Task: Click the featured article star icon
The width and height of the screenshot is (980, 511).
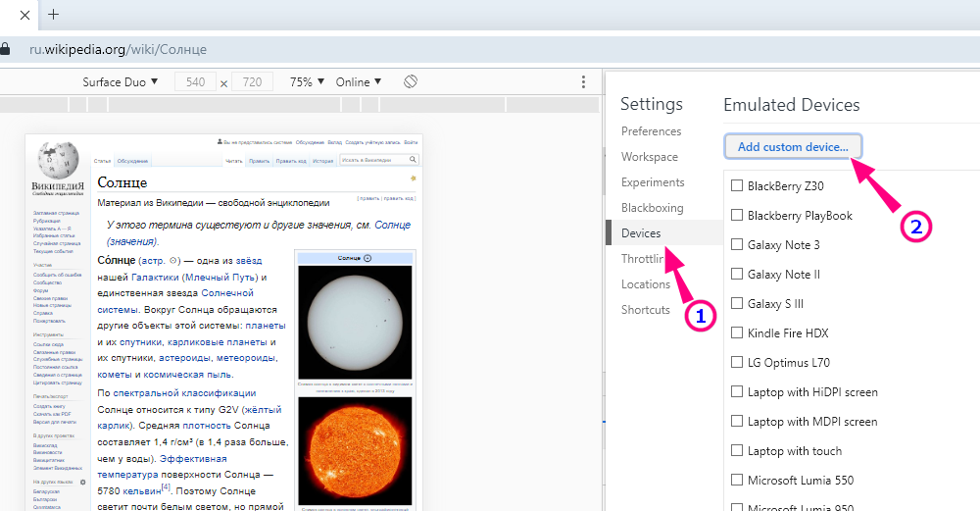Action: (413, 179)
